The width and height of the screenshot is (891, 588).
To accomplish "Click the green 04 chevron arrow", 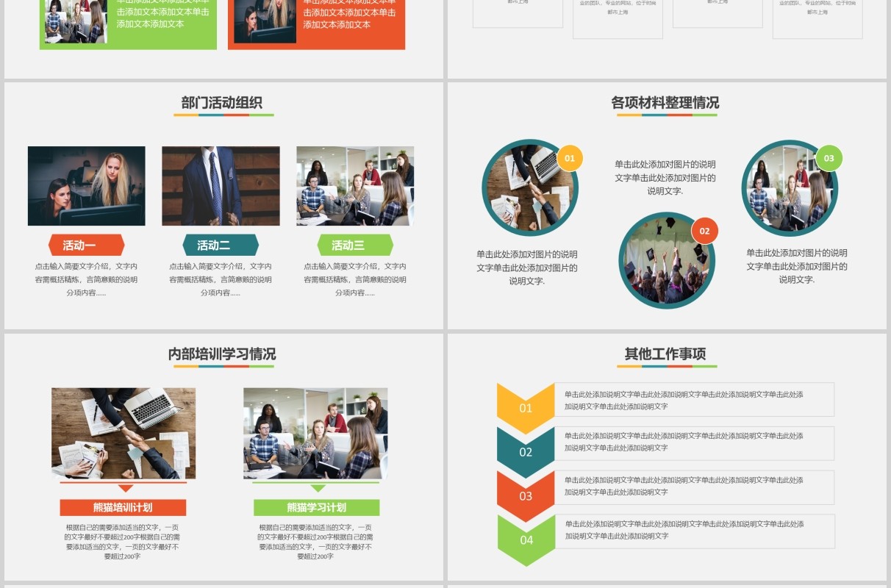I will click(x=526, y=539).
